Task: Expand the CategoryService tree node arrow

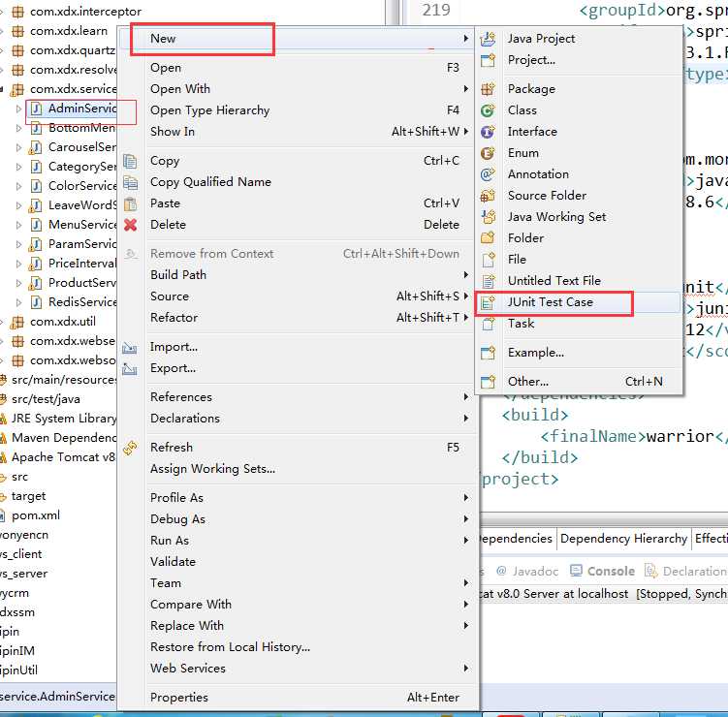Action: [x=18, y=167]
